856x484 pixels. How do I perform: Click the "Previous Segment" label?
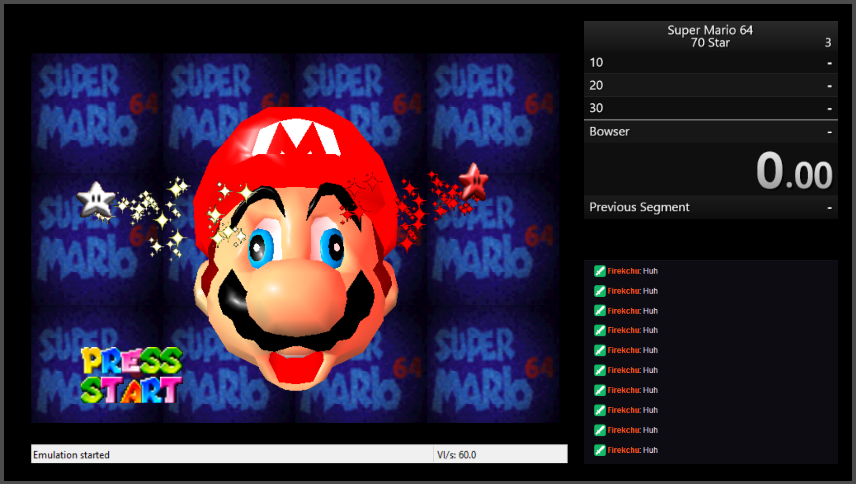[x=639, y=207]
